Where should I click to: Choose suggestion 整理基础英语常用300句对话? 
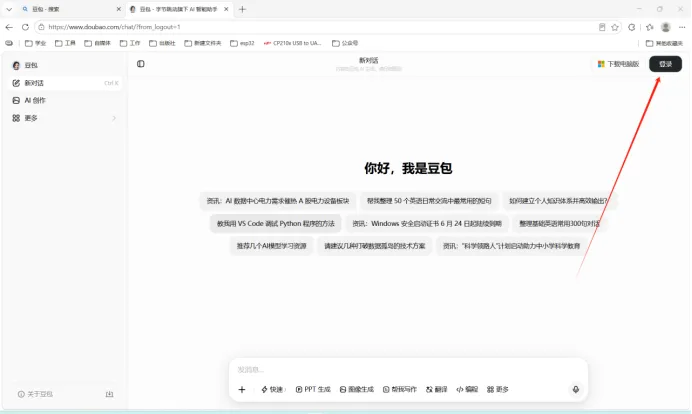[x=559, y=224]
